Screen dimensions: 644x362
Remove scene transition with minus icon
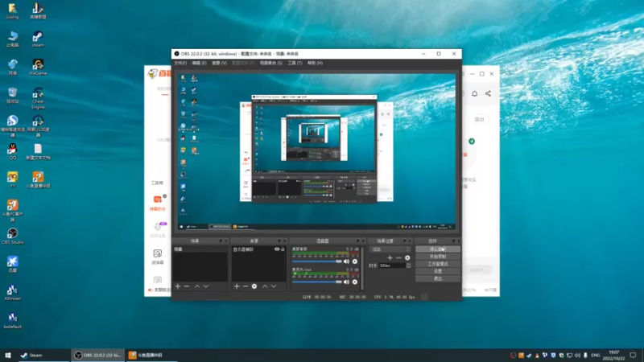point(398,257)
